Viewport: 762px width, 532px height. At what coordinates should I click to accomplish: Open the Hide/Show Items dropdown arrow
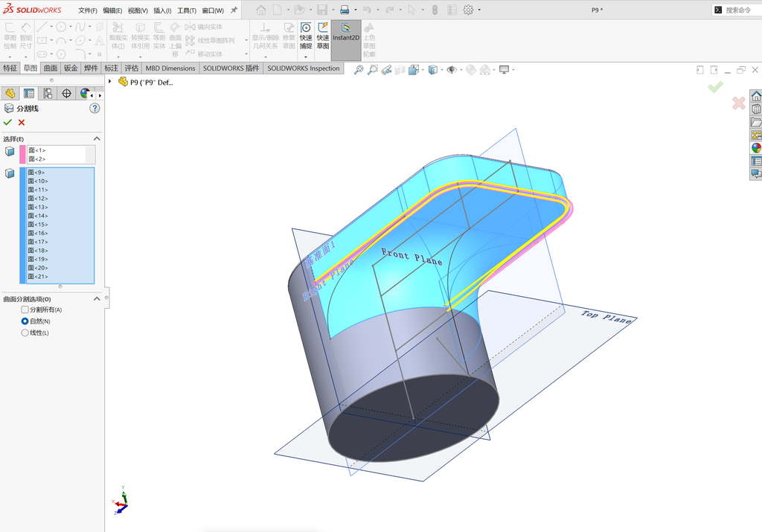coord(461,69)
